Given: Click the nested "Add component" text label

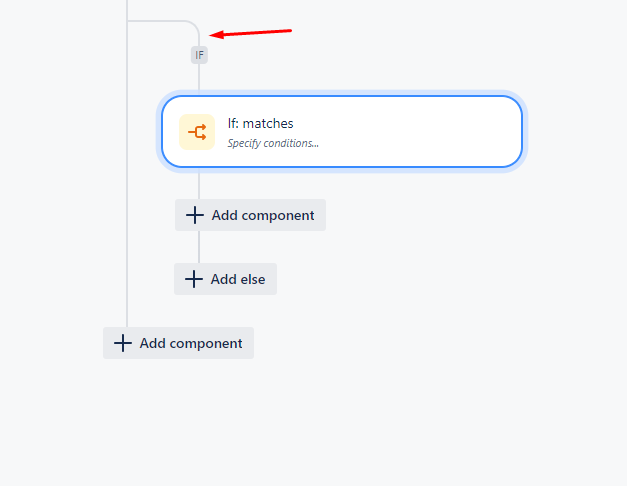Looking at the screenshot, I should coord(263,215).
